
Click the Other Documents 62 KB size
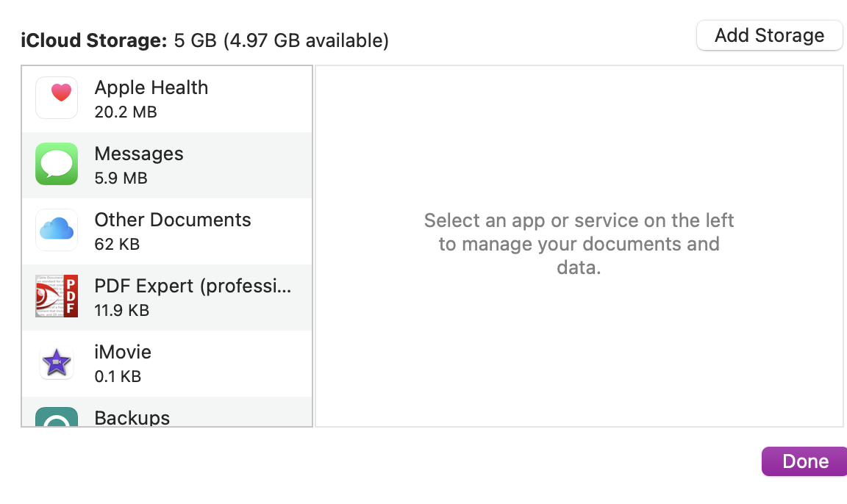pyautogui.click(x=117, y=245)
